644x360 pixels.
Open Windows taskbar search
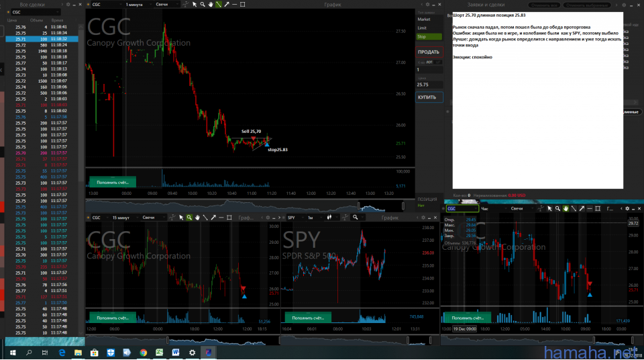pyautogui.click(x=29, y=353)
